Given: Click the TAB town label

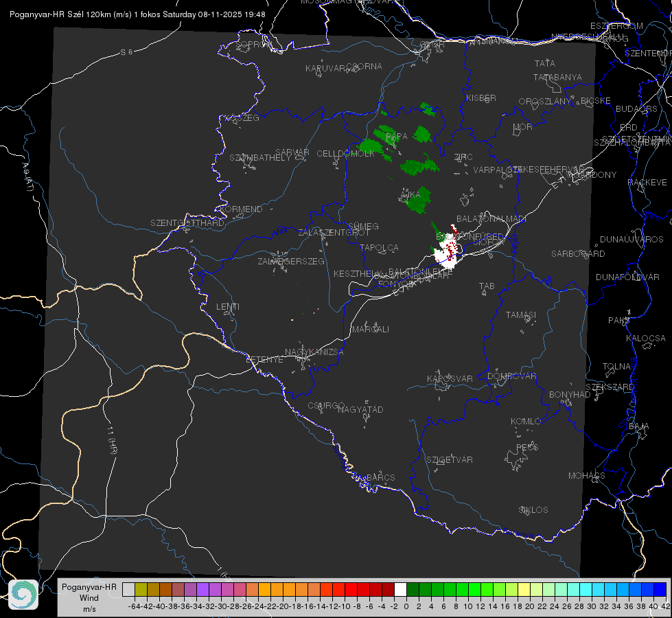Looking at the screenshot, I should [x=487, y=286].
